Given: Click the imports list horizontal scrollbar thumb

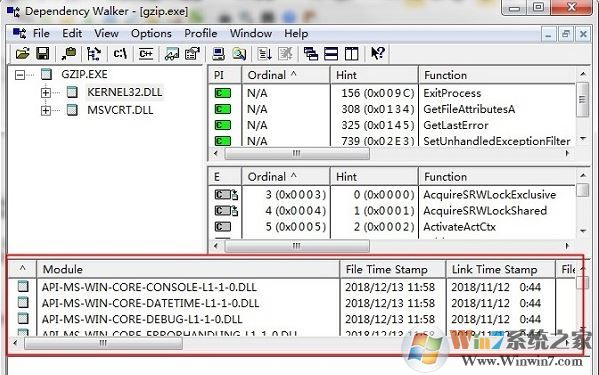Looking at the screenshot, I should click(297, 154).
